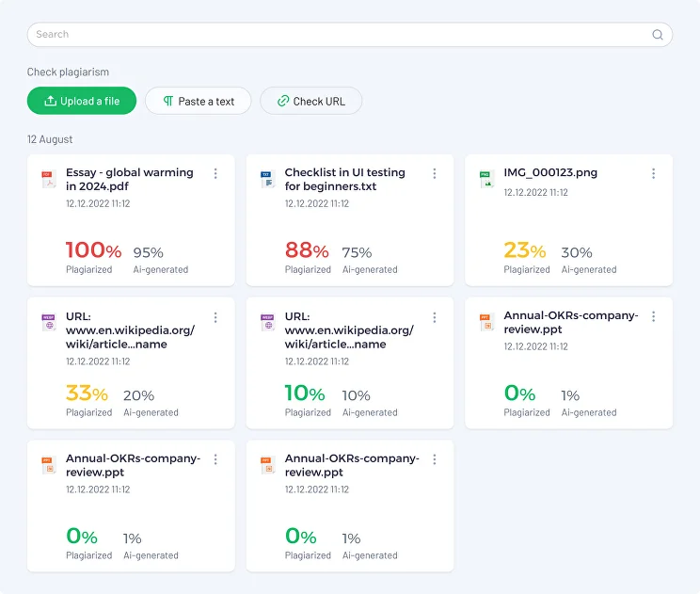Open the more options menu on the Checklist in UI testing card
The image size is (700, 594).
tap(435, 173)
